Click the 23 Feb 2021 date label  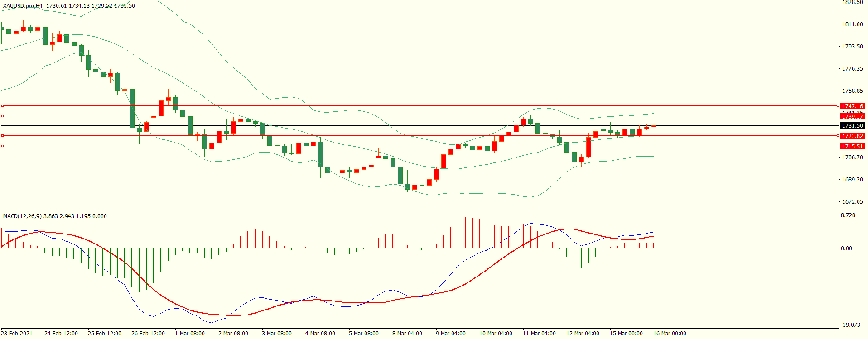click(17, 334)
